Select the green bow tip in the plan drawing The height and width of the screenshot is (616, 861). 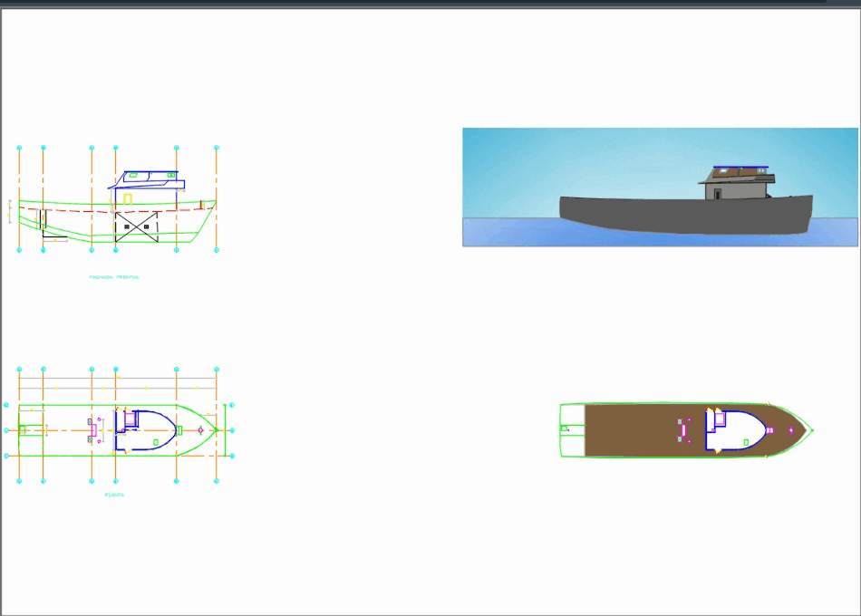click(215, 430)
